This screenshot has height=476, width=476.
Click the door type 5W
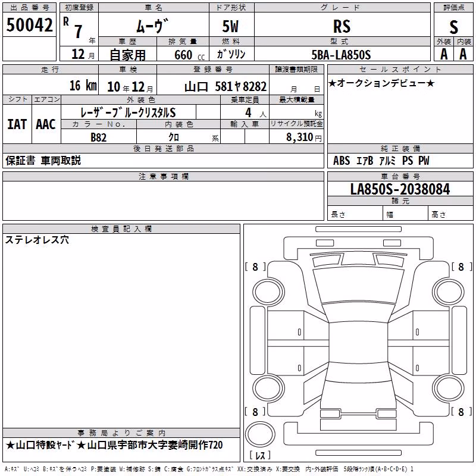click(231, 26)
